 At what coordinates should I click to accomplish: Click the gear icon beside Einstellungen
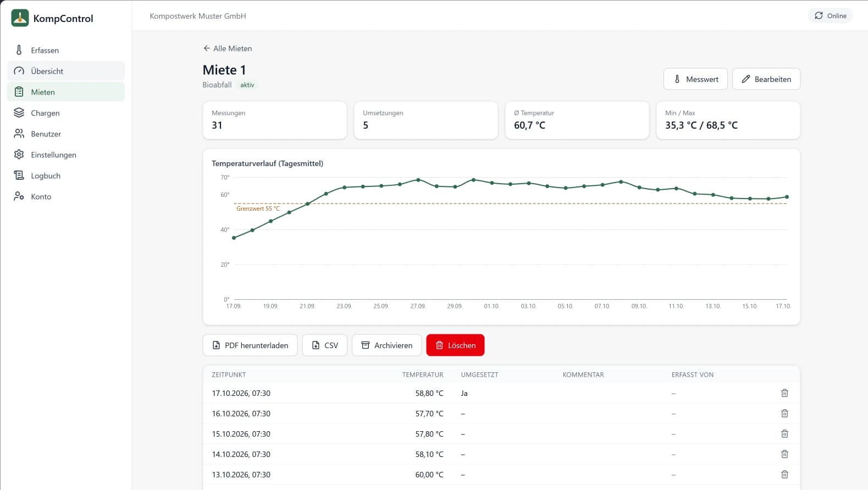tap(19, 155)
